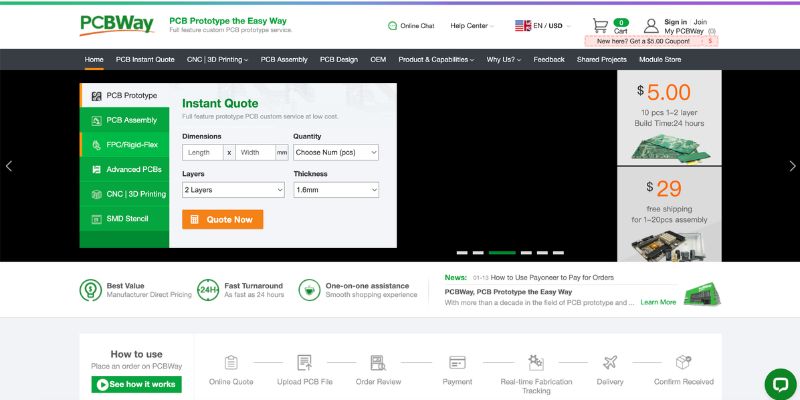Image resolution: width=800 pixels, height=400 pixels.
Task: Open the $29 assembly promo card
Action: pyautogui.click(x=669, y=214)
